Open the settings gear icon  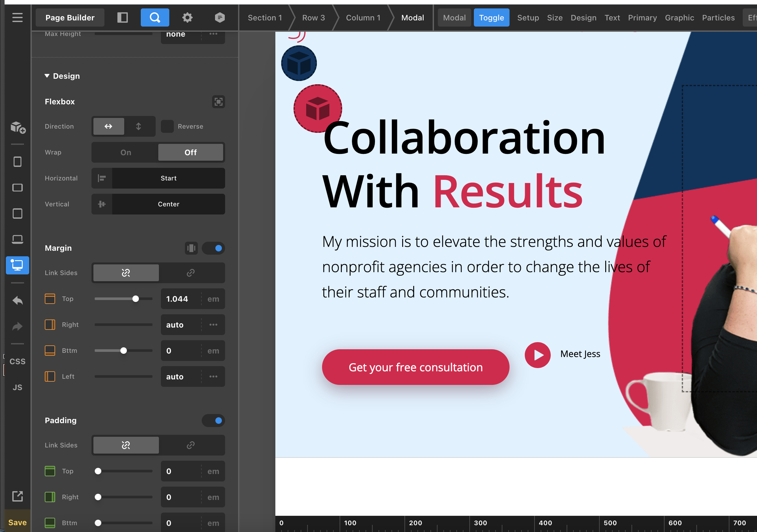(x=187, y=17)
